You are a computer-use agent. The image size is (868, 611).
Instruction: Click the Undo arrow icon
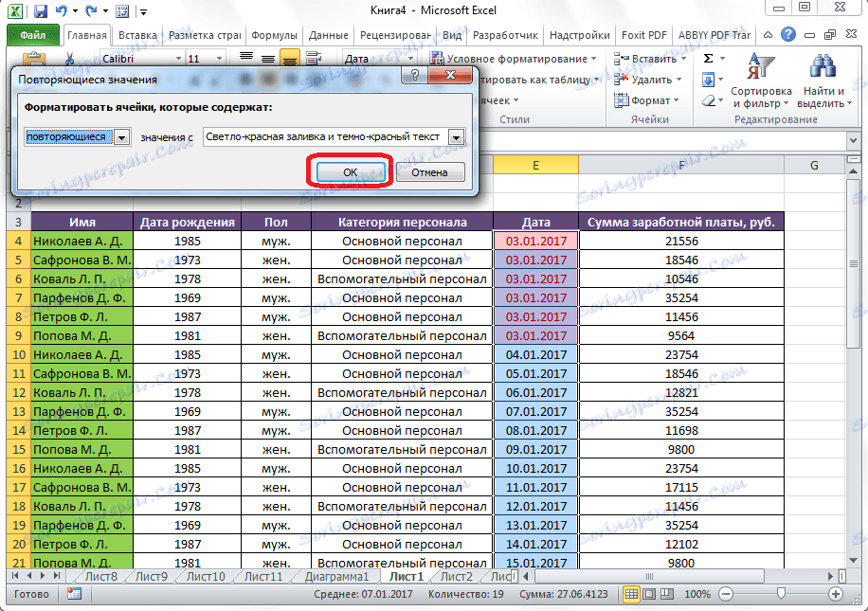point(63,12)
